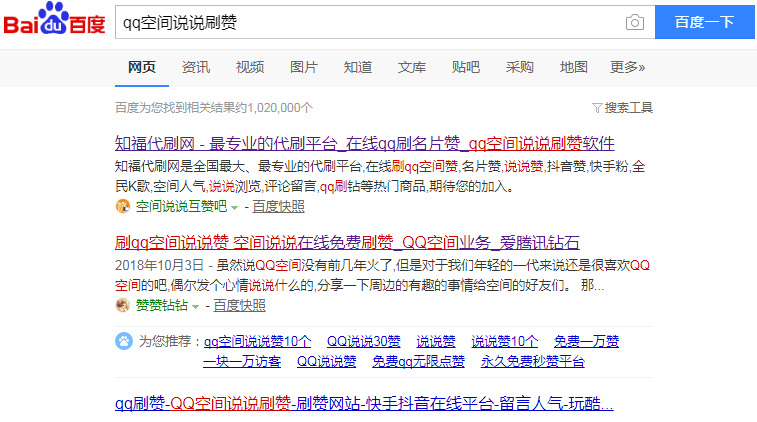Click avatar icon beside 赞赞钻钻
757x422 pixels.
tap(123, 305)
